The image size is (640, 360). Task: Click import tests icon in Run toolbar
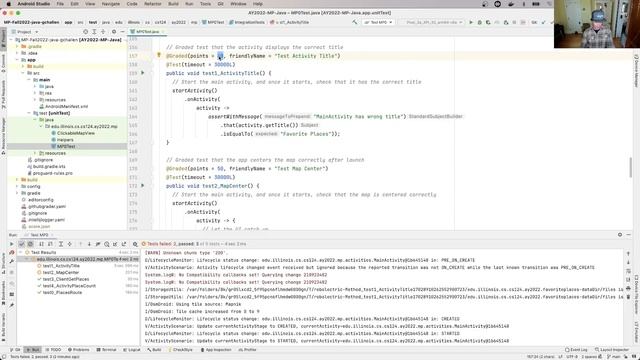pyautogui.click(x=115, y=244)
